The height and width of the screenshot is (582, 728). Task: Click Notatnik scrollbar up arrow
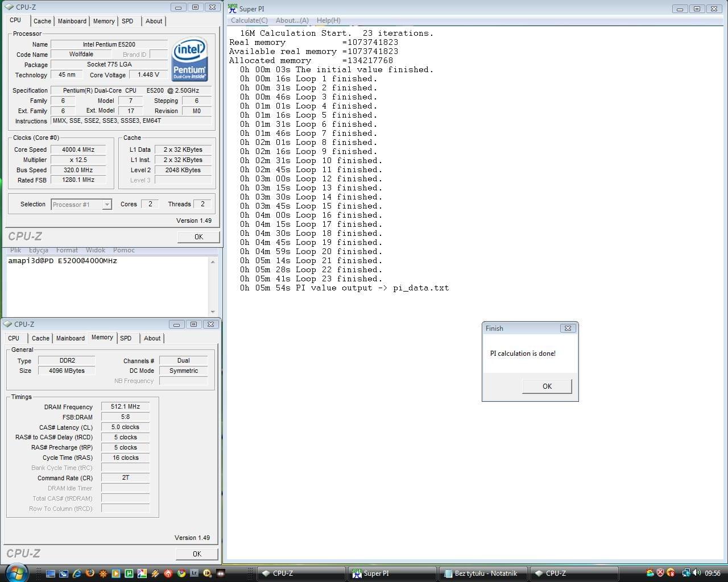pyautogui.click(x=213, y=262)
